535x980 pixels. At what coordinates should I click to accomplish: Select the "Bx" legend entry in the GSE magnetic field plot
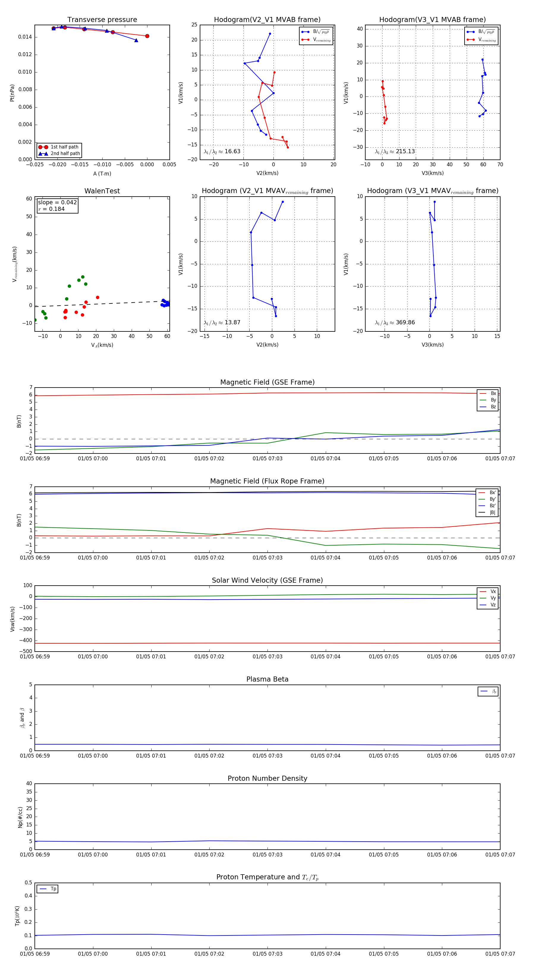[488, 393]
